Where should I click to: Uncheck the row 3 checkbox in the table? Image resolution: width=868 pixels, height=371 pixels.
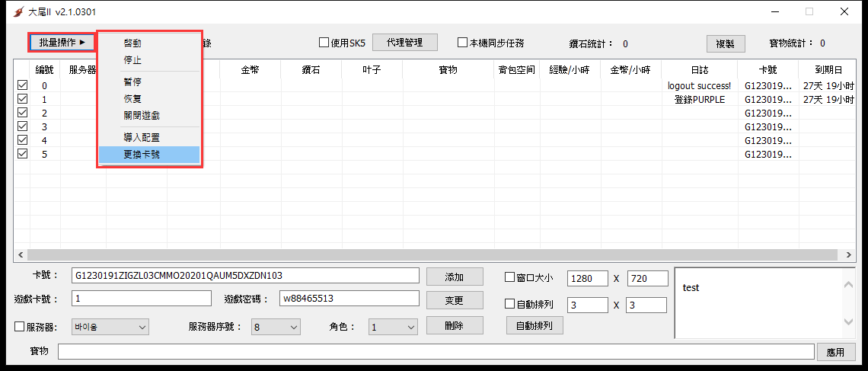(22, 126)
